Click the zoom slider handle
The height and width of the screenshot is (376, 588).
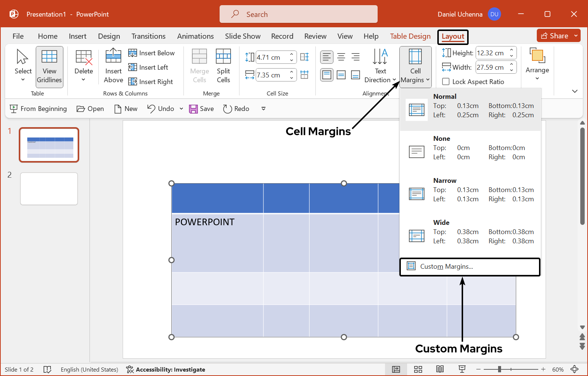coord(500,369)
